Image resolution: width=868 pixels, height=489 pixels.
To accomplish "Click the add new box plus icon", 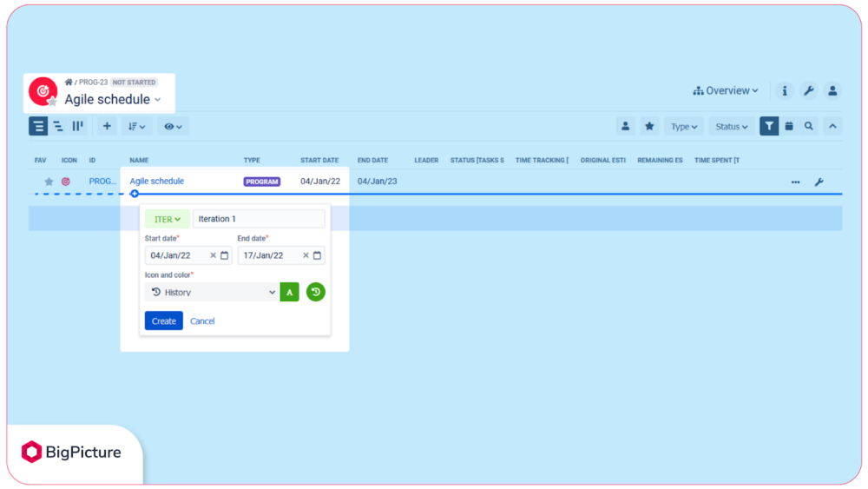I will click(x=107, y=126).
